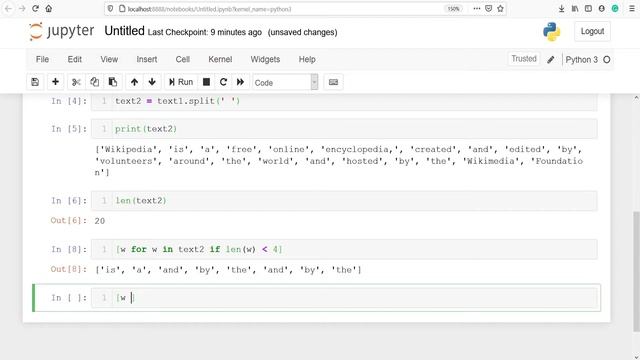This screenshot has width=640, height=360.
Task: Reload the page with refresh icon
Action: point(36,9)
